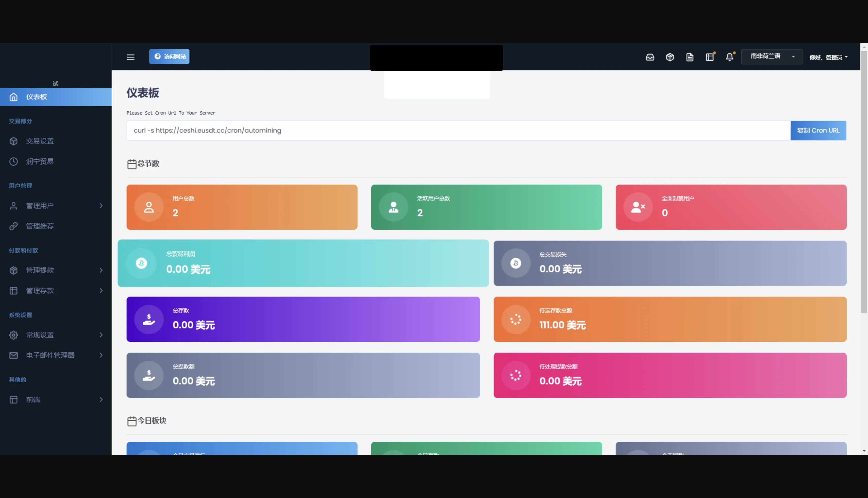Open the inbox tray icon in header
Viewport: 868px width, 498px height.
pyautogui.click(x=650, y=57)
